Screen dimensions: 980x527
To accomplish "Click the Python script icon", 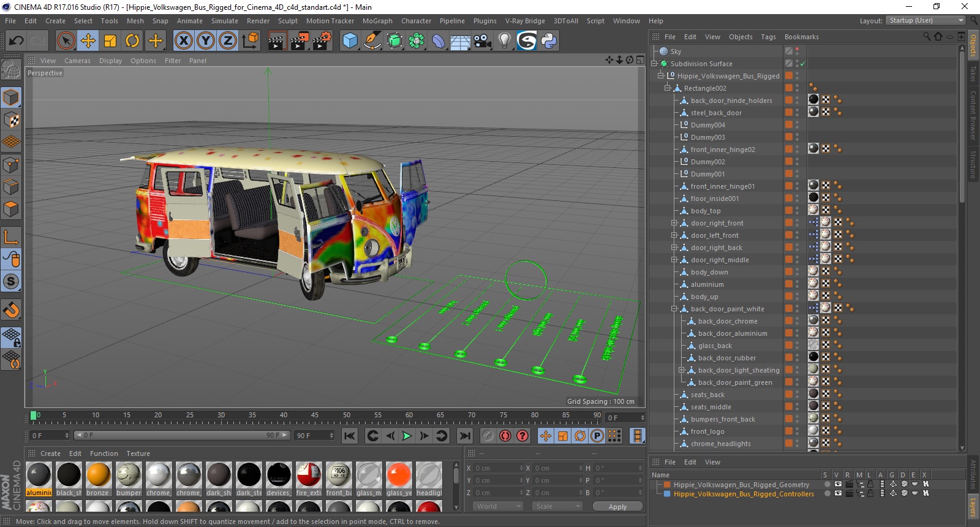I will tap(549, 41).
